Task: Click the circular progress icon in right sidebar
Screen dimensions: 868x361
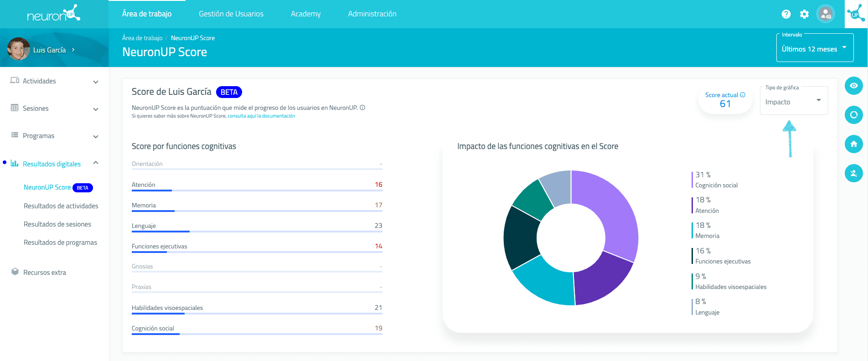Action: click(853, 115)
